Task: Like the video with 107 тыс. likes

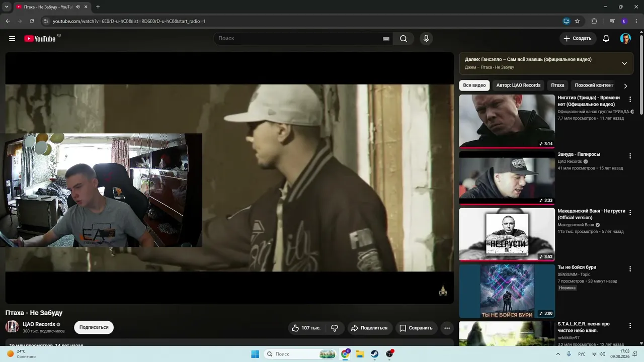Action: (x=306, y=328)
